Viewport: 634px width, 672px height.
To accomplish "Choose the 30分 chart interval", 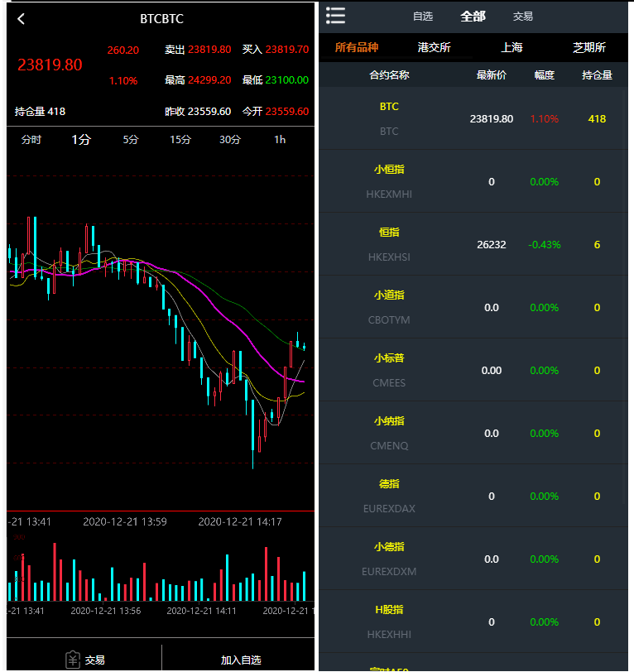I will 230,140.
